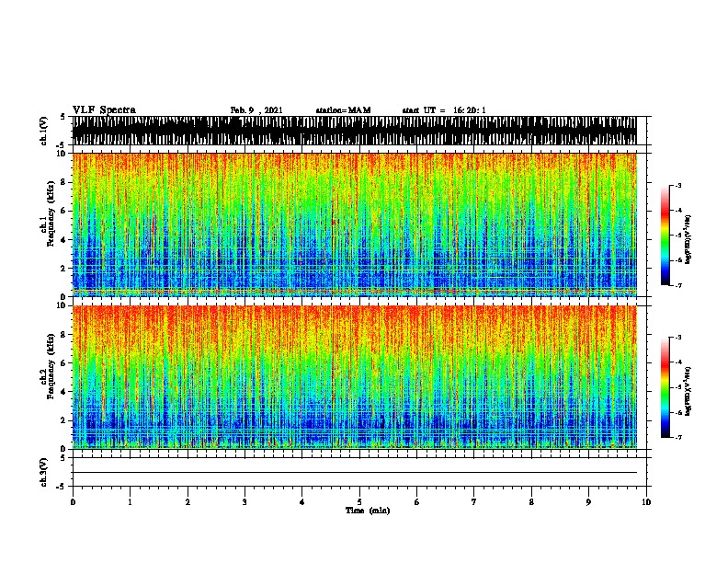Select the date text "Feb. 9 , 2021"
Screen dimensions: 728x563
pos(256,110)
